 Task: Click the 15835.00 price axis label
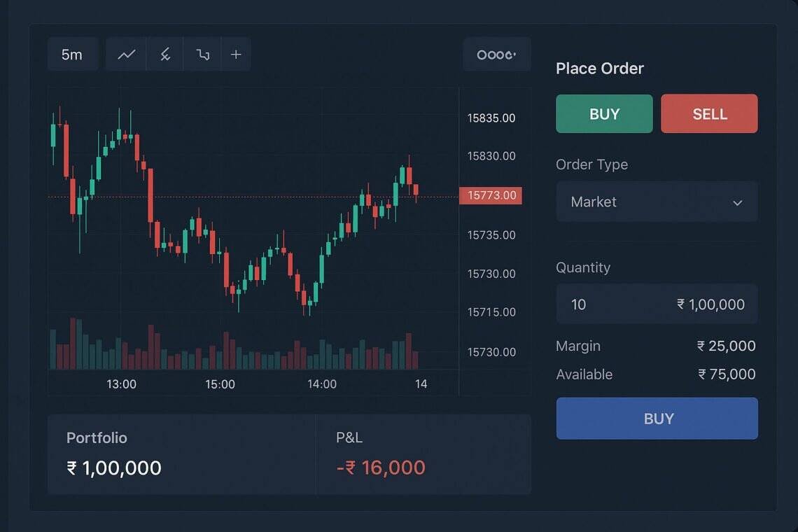pos(491,118)
